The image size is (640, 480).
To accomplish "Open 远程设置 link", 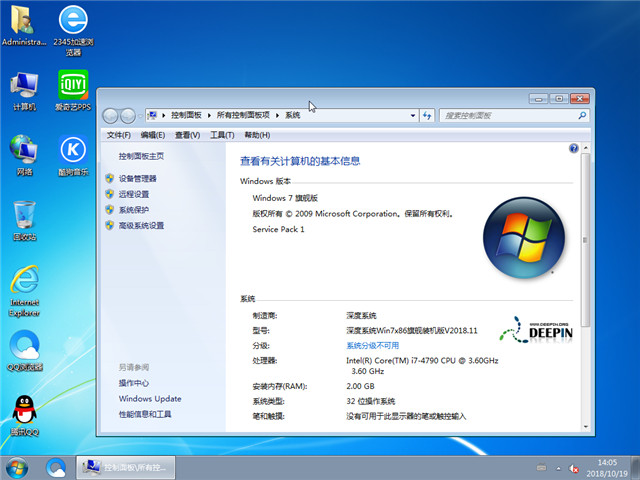I will [134, 194].
